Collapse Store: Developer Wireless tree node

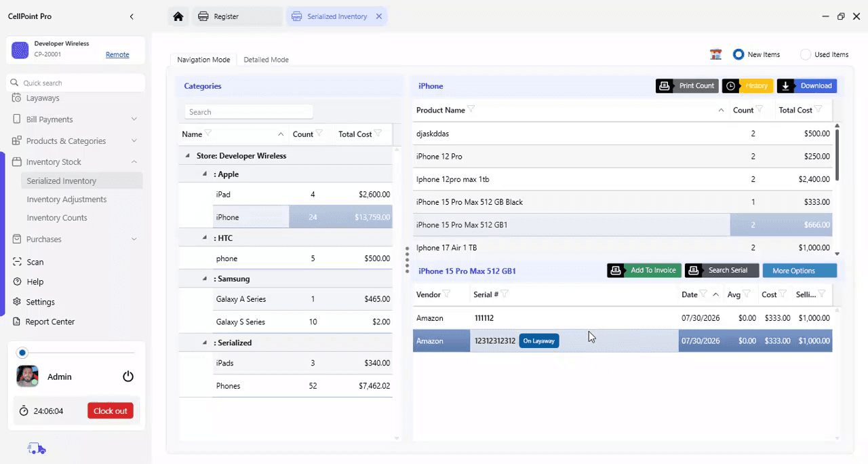click(x=188, y=155)
